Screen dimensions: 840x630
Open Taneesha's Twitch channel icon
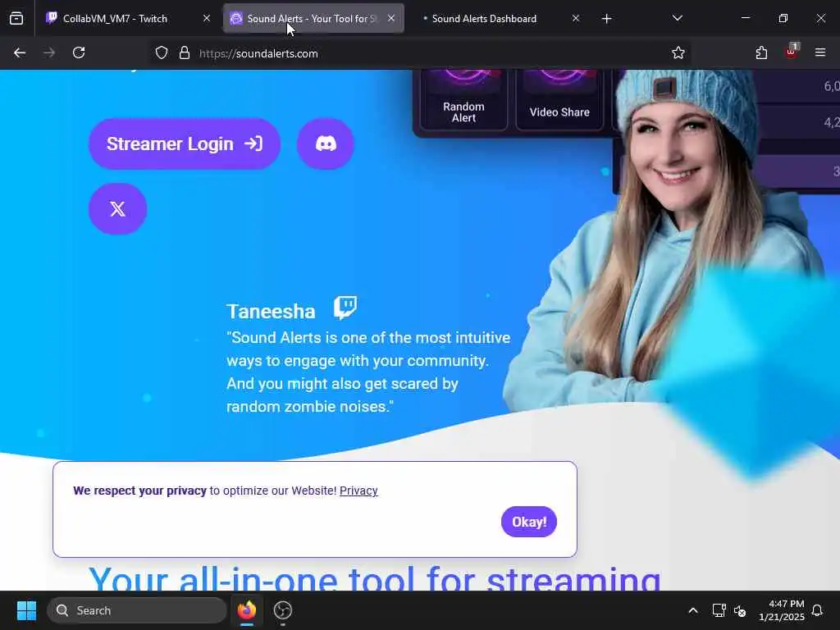click(x=345, y=308)
